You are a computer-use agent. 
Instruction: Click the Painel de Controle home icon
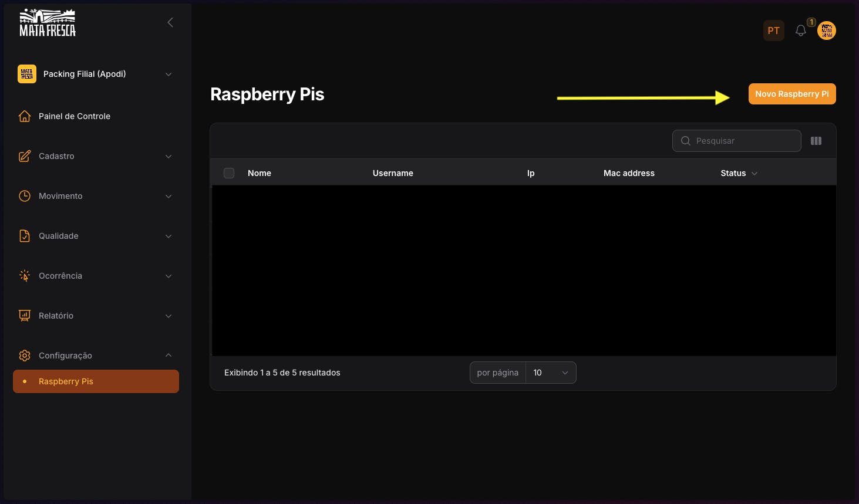click(25, 116)
